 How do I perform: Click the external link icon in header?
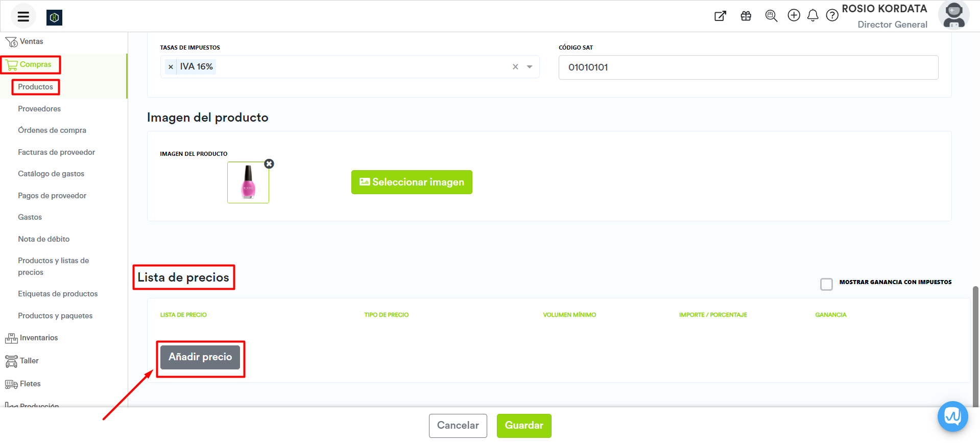tap(720, 16)
